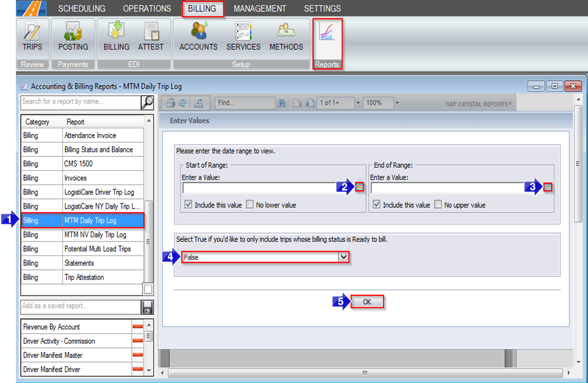The image size is (588, 383).
Task: Toggle Start of Range 'Include this value'
Action: 189,205
